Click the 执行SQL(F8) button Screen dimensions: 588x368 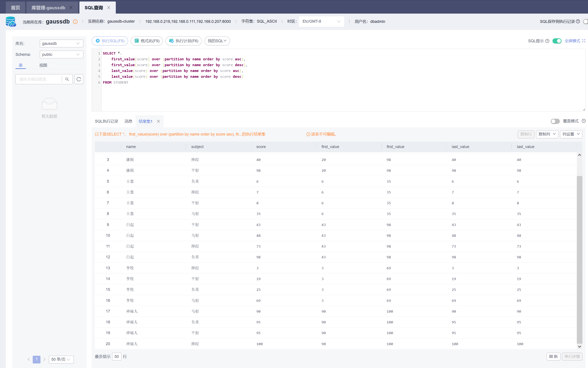(110, 41)
